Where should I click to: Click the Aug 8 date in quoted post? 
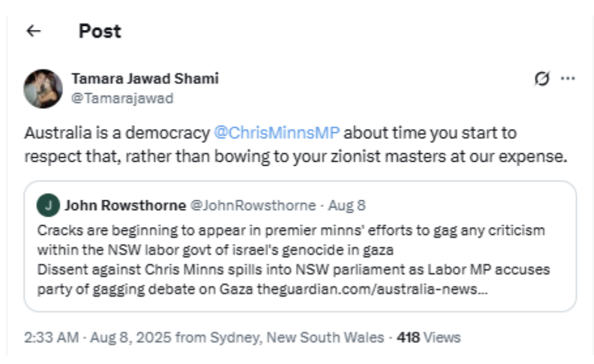(347, 205)
